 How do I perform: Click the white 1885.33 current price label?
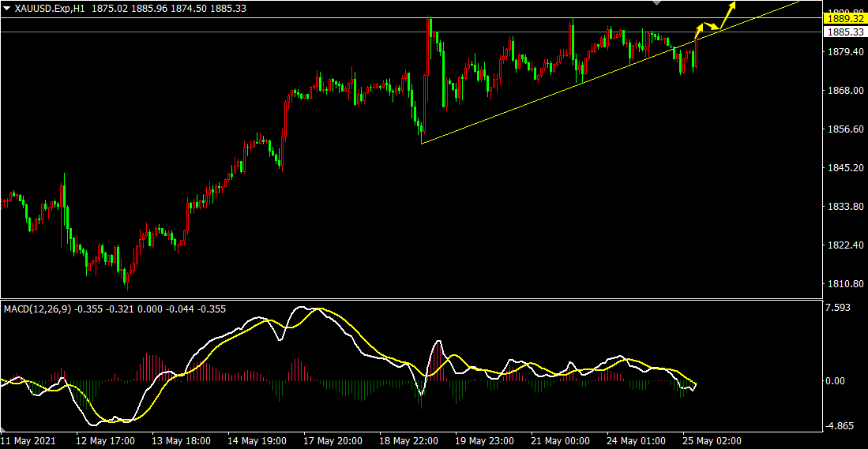click(844, 32)
